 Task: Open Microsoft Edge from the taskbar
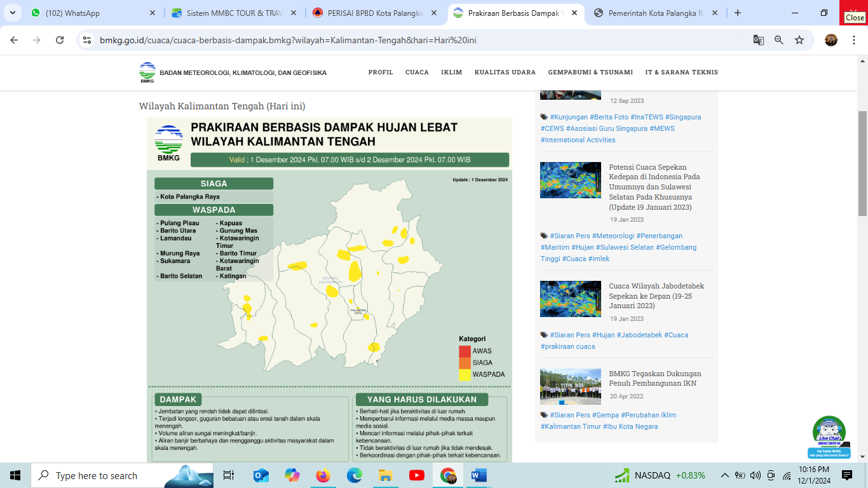[x=355, y=475]
